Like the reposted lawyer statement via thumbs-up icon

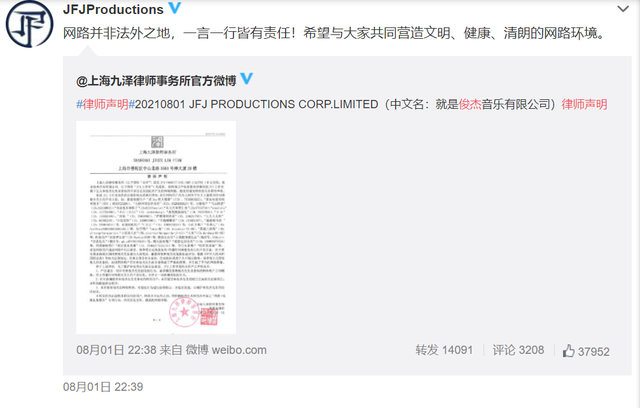(x=569, y=350)
